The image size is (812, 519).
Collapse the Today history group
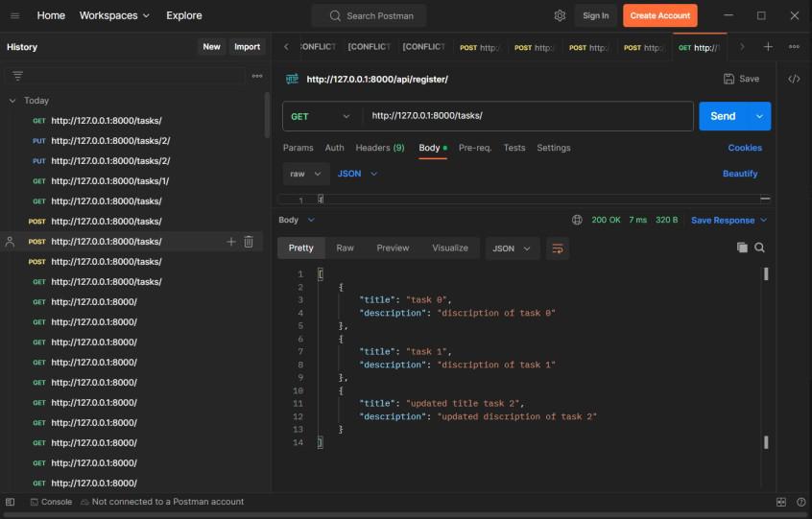click(x=12, y=101)
